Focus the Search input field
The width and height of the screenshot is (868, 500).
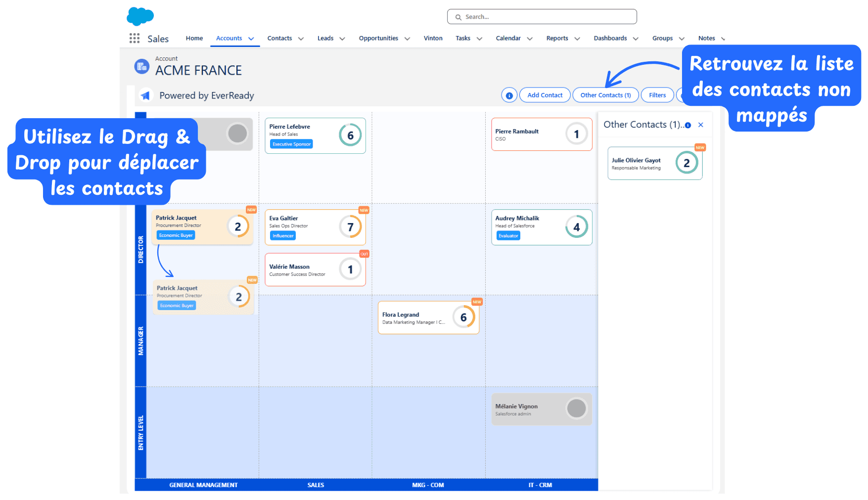[x=542, y=17]
